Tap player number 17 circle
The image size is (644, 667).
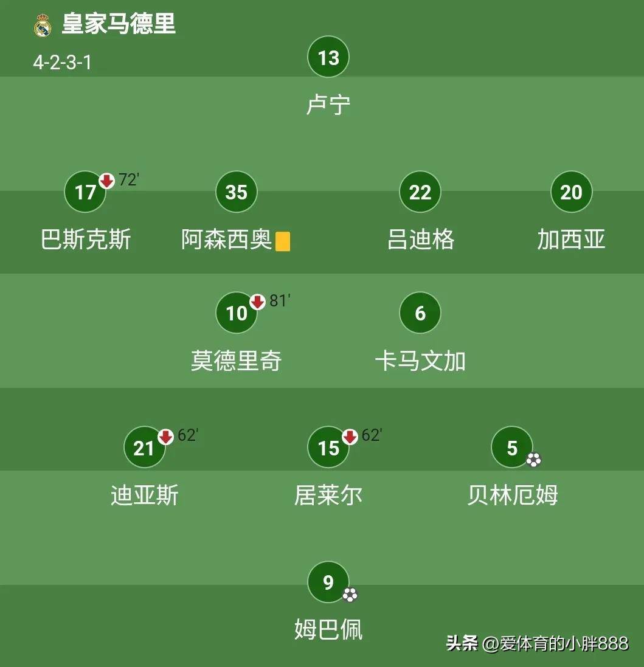85,192
